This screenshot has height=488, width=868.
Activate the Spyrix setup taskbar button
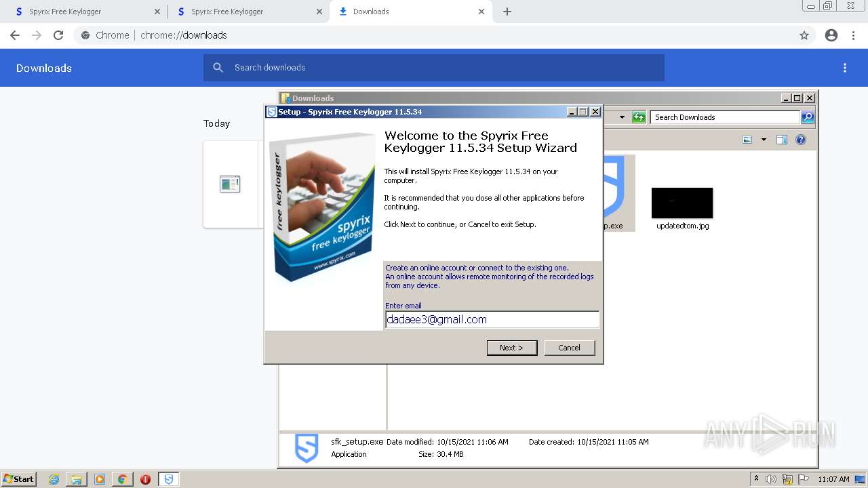(x=169, y=479)
